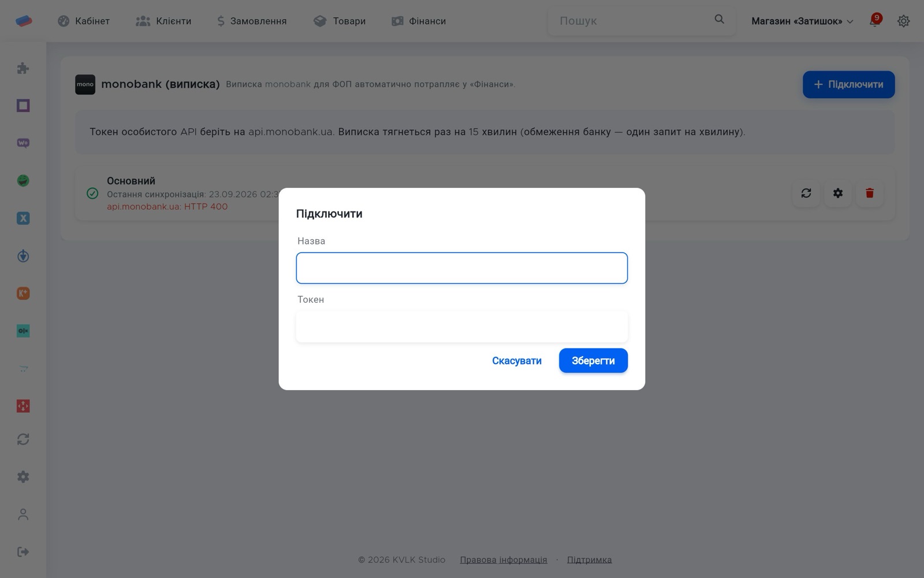Viewport: 924px width, 578px height.
Task: Click the search magnifier icon
Action: [719, 20]
